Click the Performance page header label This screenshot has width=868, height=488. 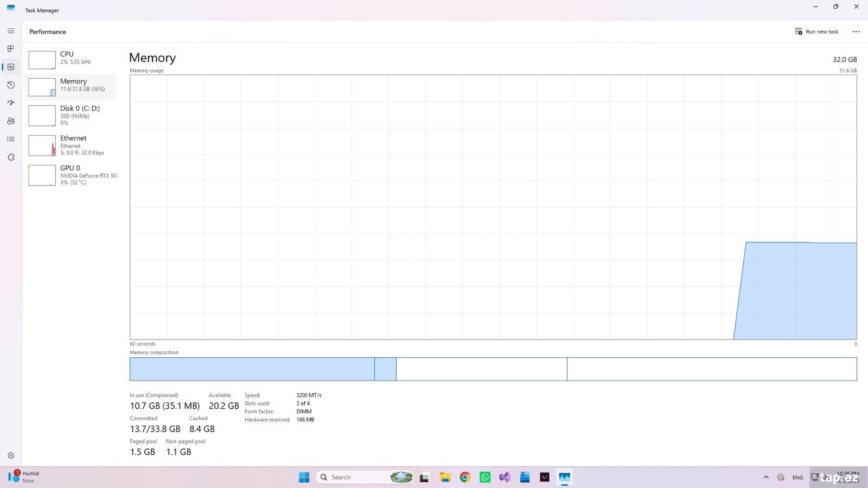[x=48, y=31]
